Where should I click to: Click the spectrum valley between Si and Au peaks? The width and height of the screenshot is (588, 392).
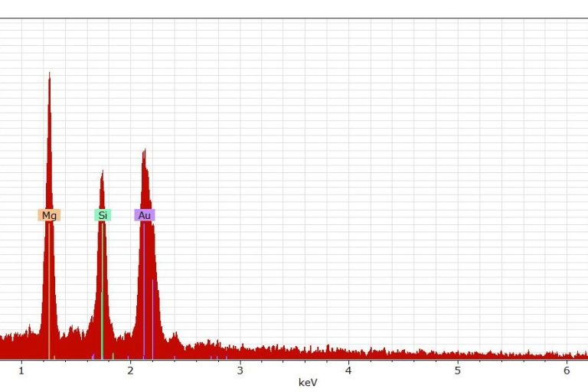coord(122,337)
